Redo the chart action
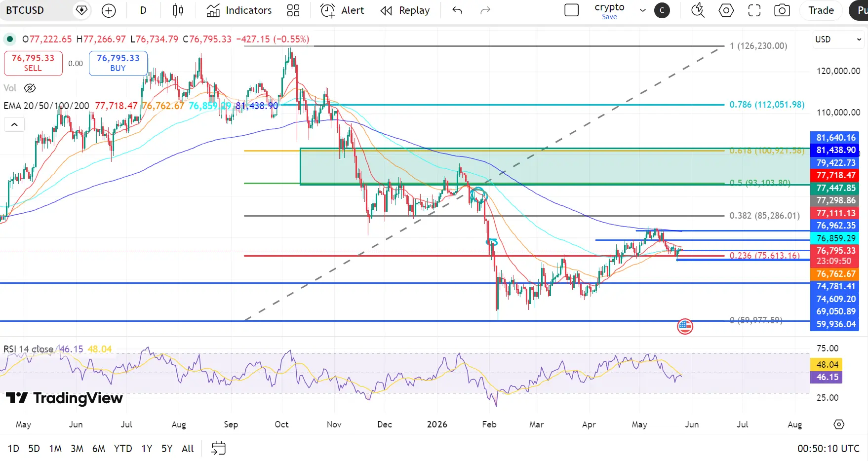 coord(485,10)
